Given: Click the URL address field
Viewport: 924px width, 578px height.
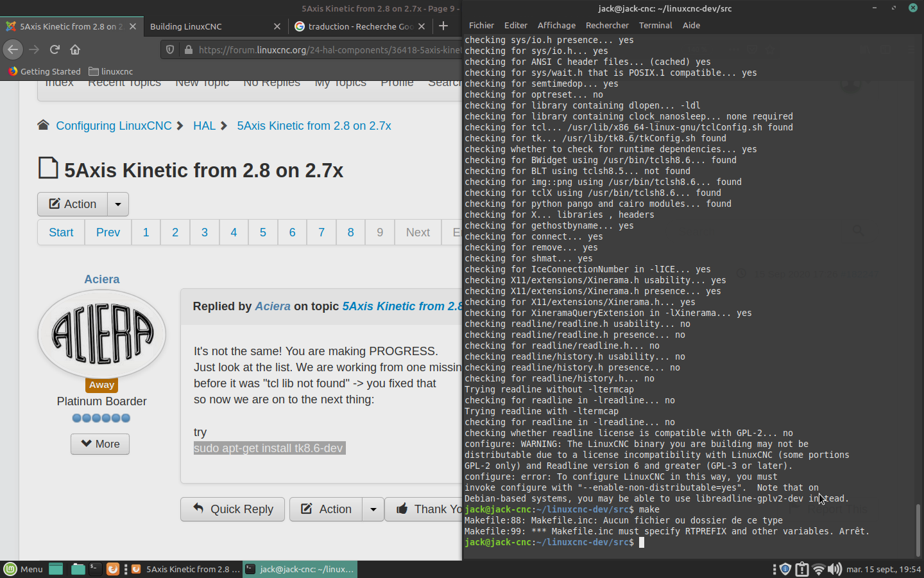Looking at the screenshot, I should (329, 49).
